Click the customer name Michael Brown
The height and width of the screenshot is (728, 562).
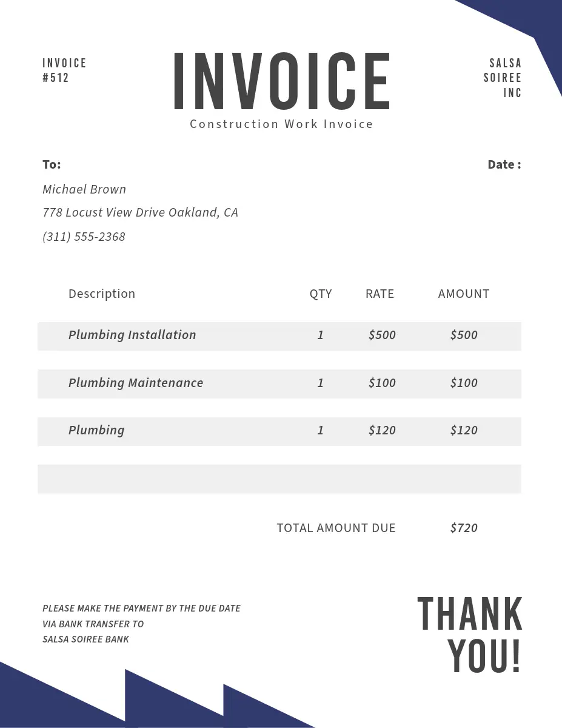tap(84, 189)
